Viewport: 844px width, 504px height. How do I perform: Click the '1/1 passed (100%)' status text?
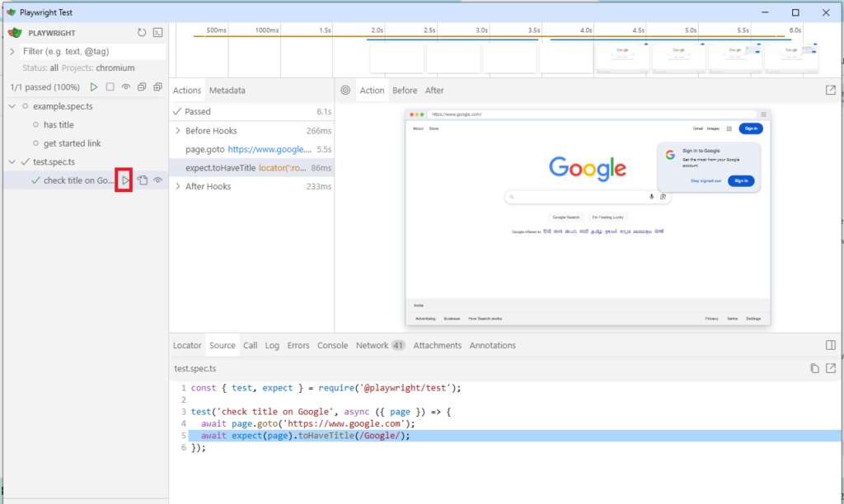(x=45, y=87)
